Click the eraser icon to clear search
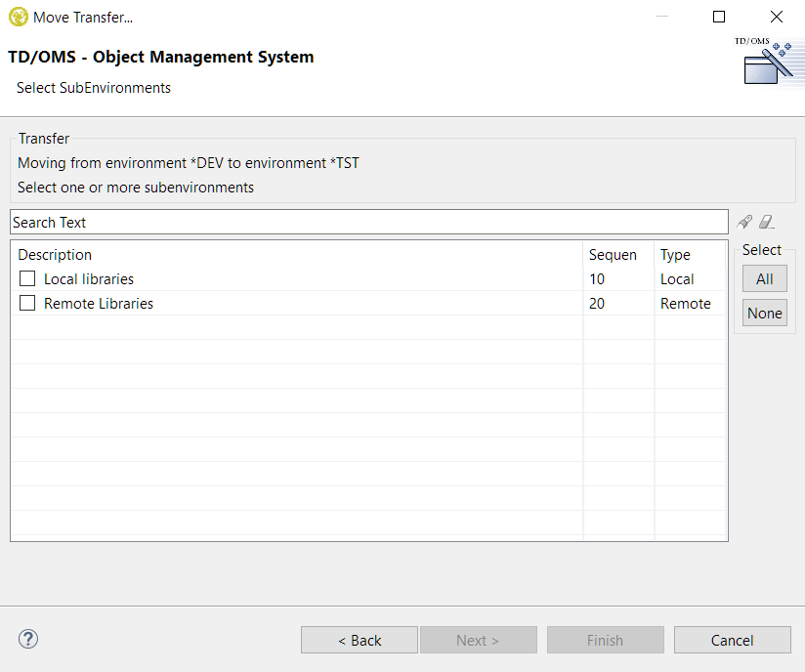805x672 pixels. point(767,222)
